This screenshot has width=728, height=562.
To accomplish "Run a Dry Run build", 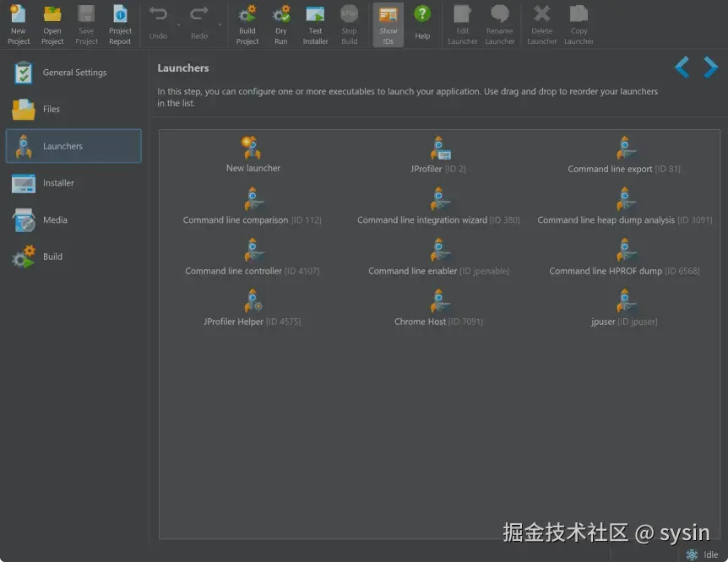I will [x=280, y=24].
